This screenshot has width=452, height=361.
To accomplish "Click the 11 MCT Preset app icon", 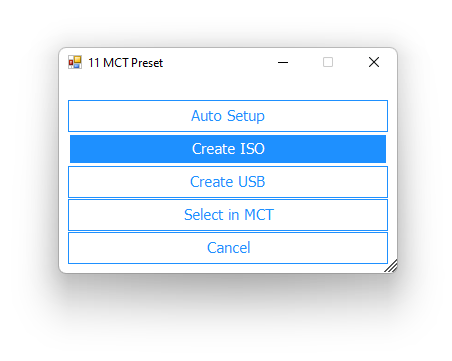I will (75, 62).
